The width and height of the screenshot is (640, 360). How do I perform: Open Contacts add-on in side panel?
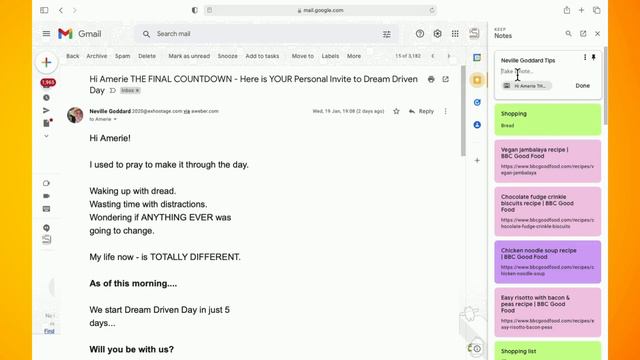click(477, 125)
